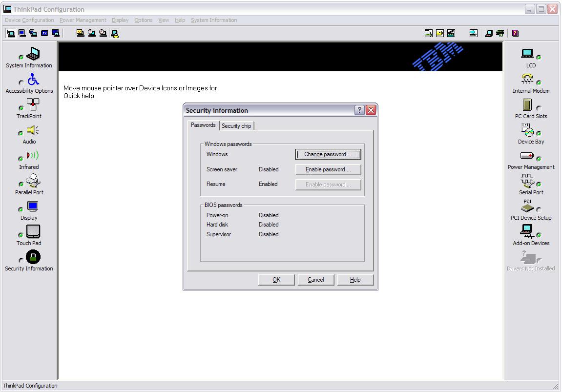Click the Internal Modem telephone icon
562x392 pixels.
pyautogui.click(x=527, y=80)
